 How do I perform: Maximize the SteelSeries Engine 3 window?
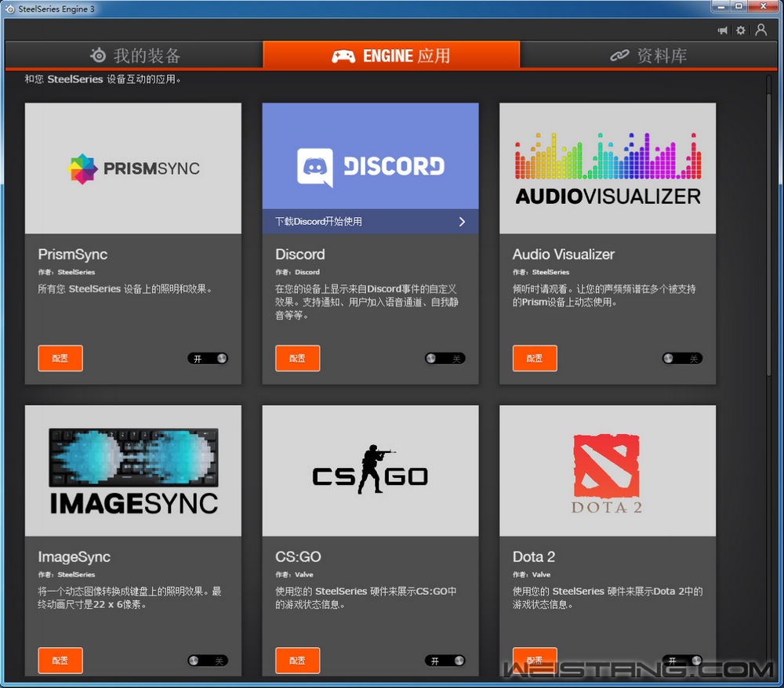pyautogui.click(x=739, y=6)
